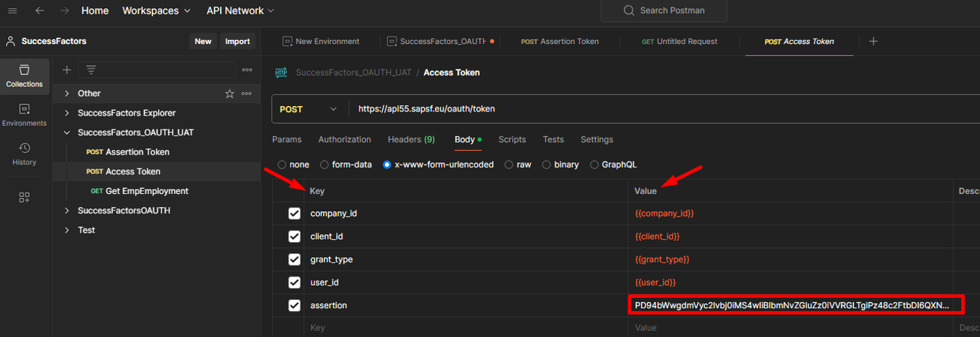
Task: Click the Search Postman field
Action: point(663,10)
